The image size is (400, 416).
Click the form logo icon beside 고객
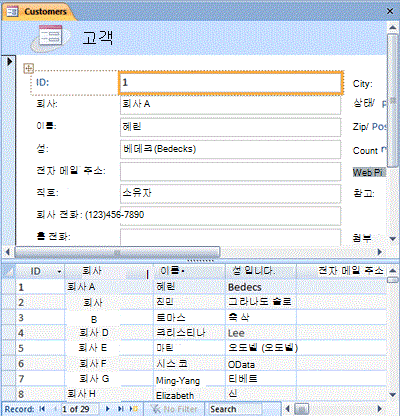pos(50,37)
